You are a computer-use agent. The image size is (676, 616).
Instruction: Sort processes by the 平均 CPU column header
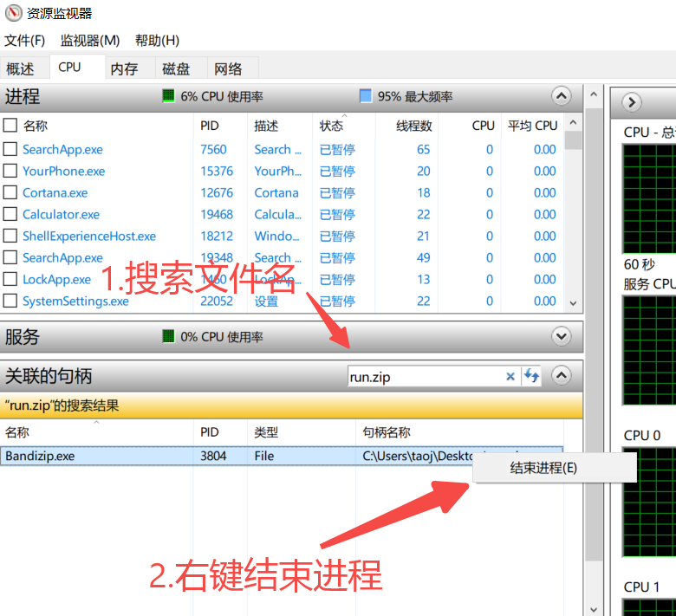point(532,126)
